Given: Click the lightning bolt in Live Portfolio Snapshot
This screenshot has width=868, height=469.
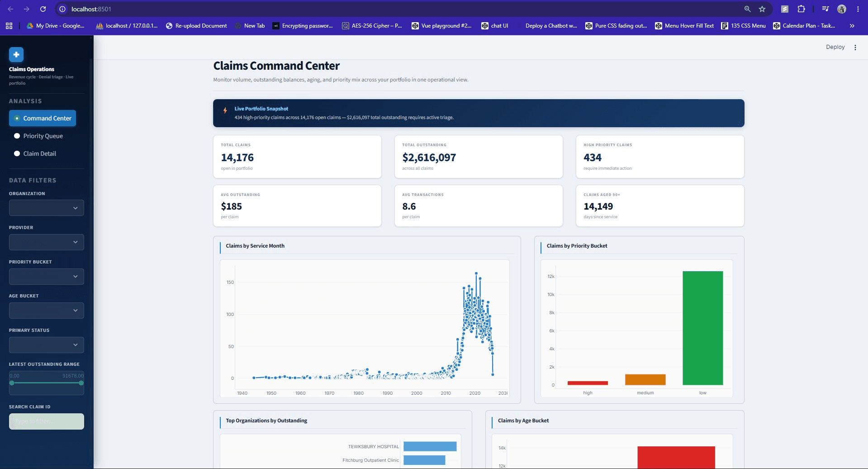Looking at the screenshot, I should coord(225,110).
